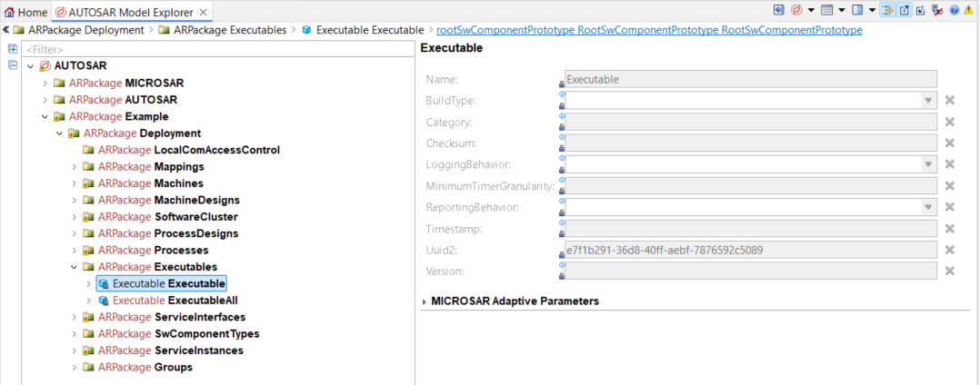
Task: Collapse ARPackage Example node
Action: pos(45,116)
